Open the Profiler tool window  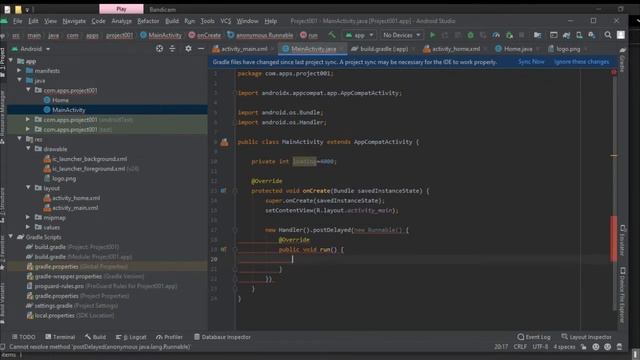tap(169, 337)
